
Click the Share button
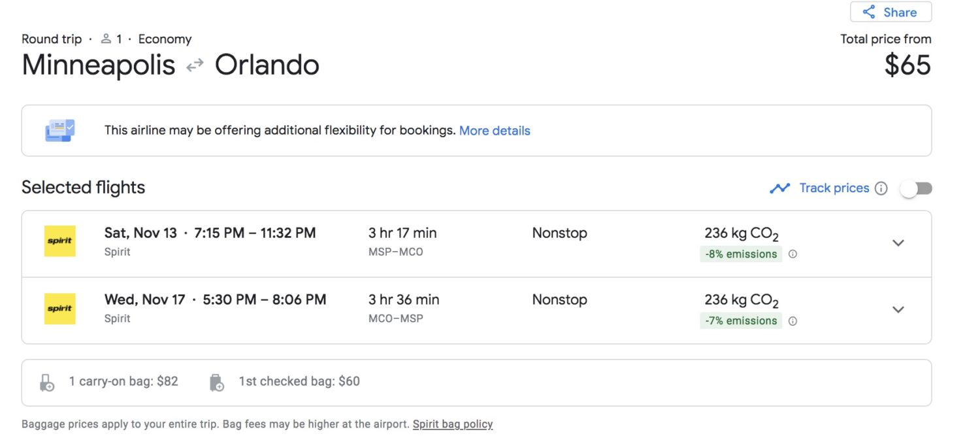point(890,12)
